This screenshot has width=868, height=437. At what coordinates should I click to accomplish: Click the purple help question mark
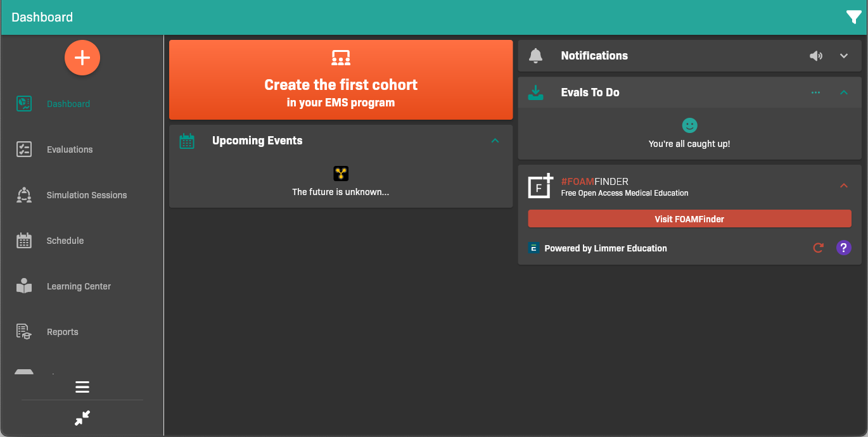[843, 248]
